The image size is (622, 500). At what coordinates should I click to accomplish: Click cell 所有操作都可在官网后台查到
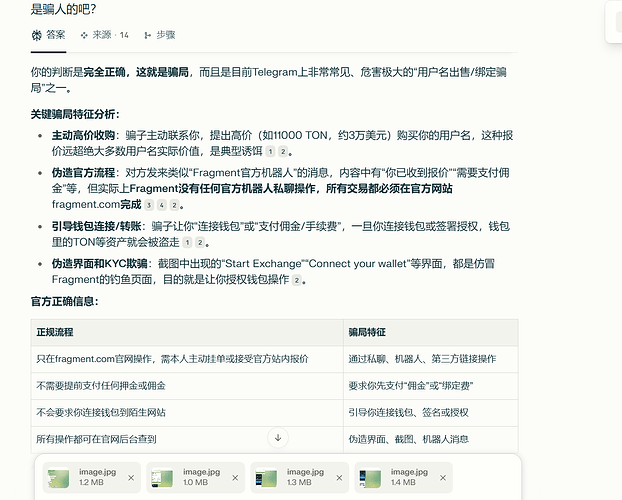click(187, 440)
